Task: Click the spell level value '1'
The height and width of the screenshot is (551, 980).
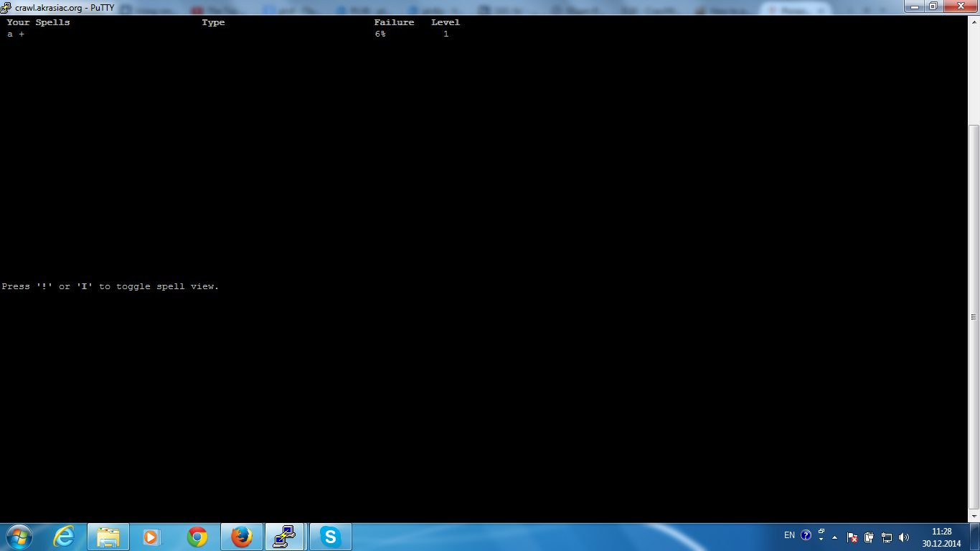Action: pos(446,34)
